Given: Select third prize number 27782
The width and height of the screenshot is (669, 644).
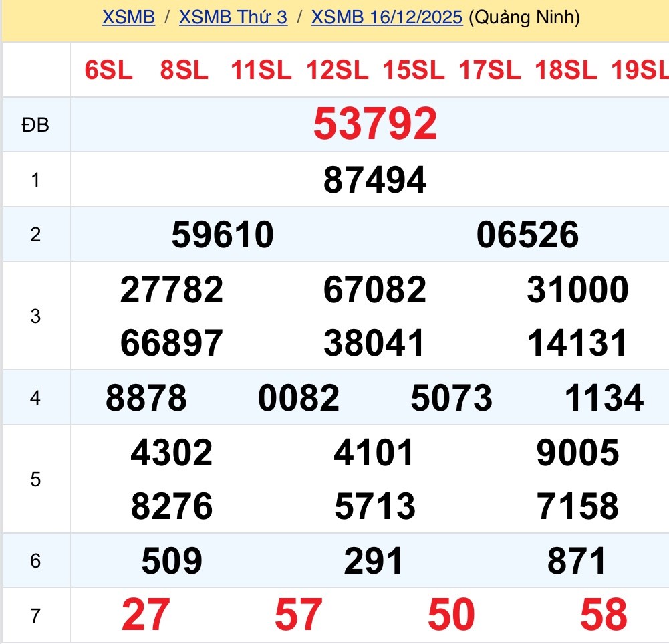Looking at the screenshot, I should tap(172, 290).
